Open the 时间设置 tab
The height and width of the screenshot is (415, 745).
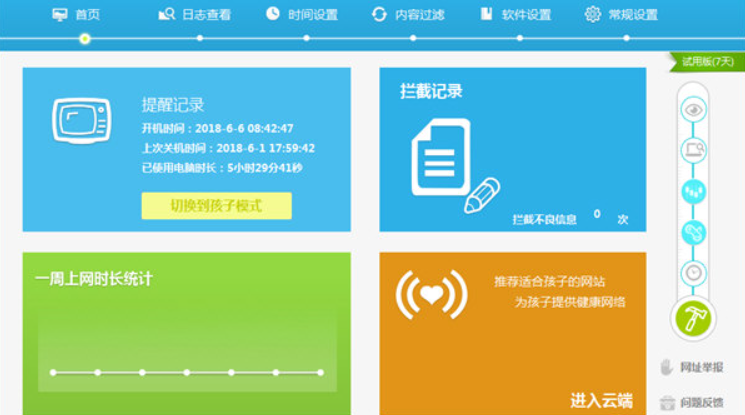pos(301,15)
